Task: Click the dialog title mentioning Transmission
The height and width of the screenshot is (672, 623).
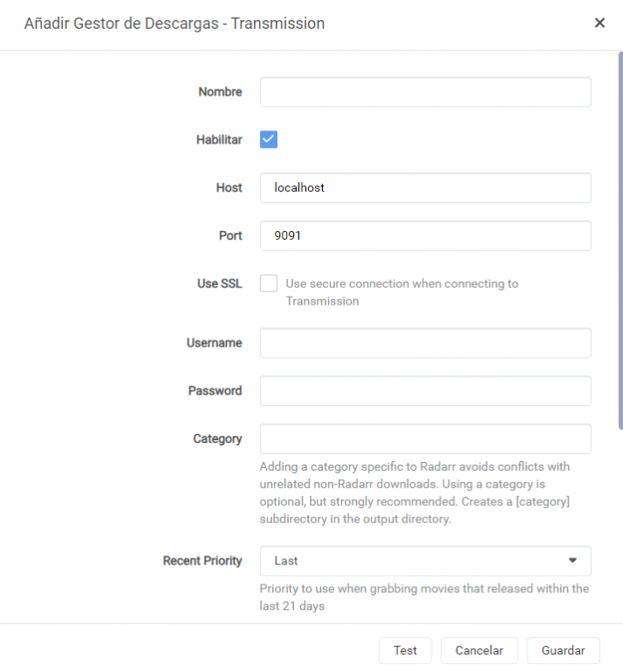Action: click(174, 24)
